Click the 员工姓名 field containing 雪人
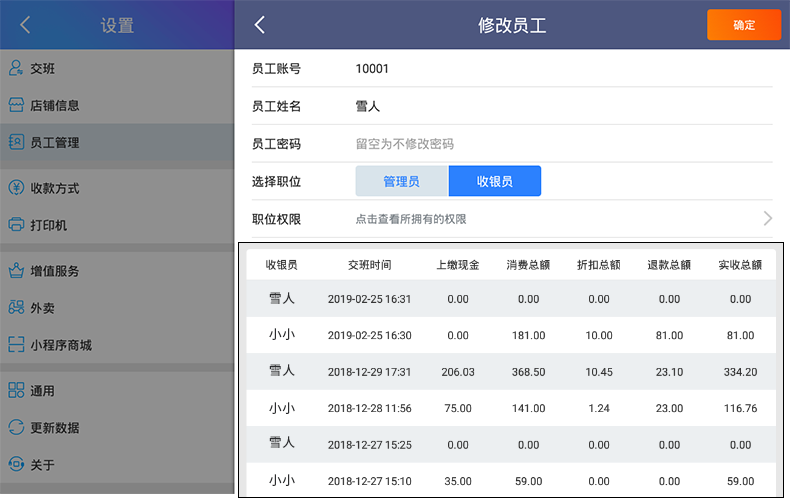 tap(560, 106)
